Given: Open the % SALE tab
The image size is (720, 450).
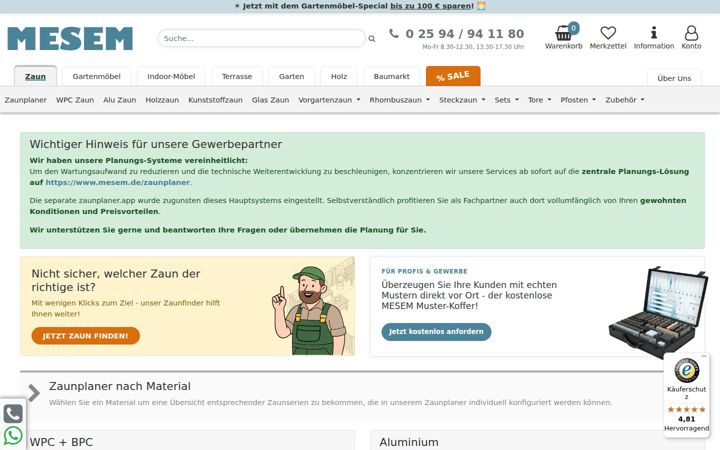Looking at the screenshot, I should point(453,76).
